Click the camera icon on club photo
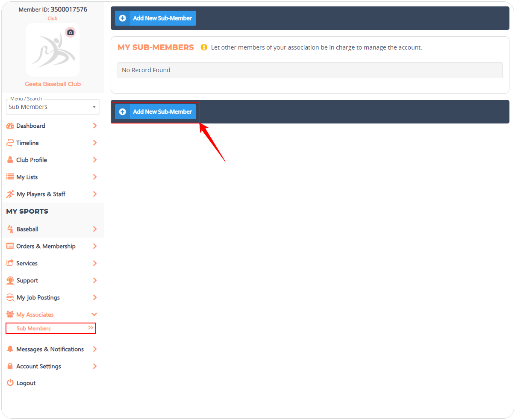The height and width of the screenshot is (420, 515). [71, 32]
